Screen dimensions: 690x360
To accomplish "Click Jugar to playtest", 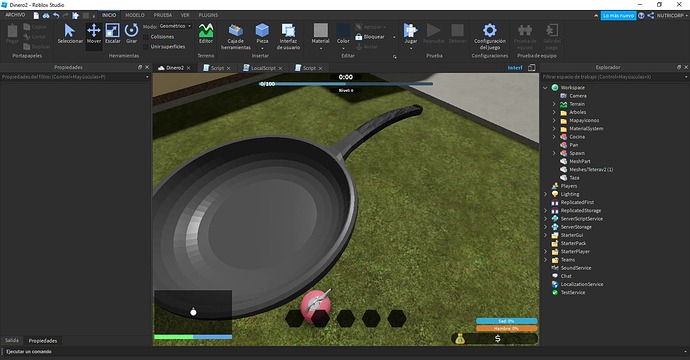I will [x=411, y=30].
